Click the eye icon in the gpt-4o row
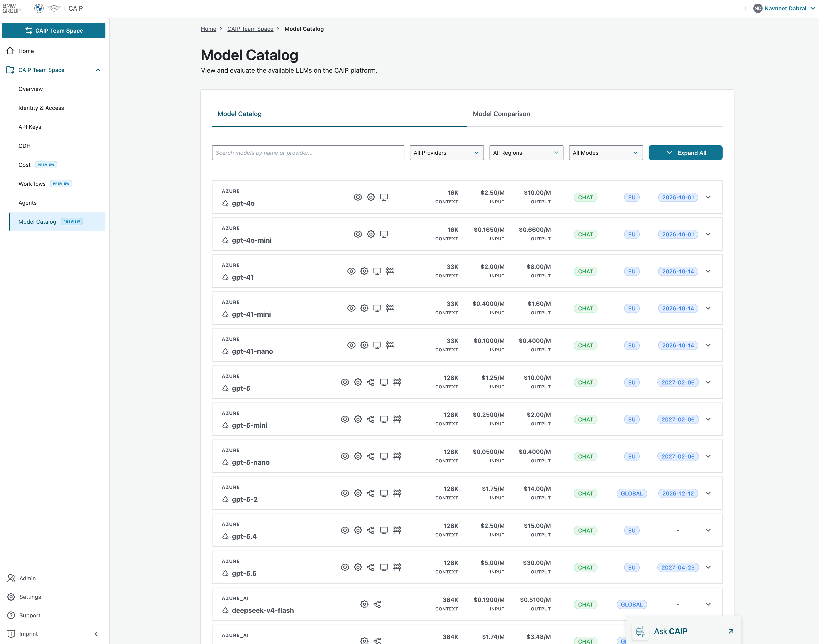 (x=358, y=197)
